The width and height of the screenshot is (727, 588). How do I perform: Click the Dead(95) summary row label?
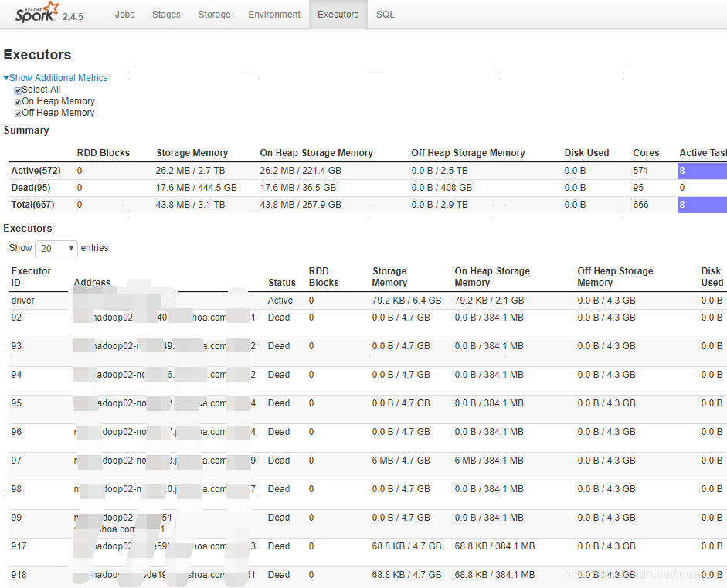[x=31, y=188]
